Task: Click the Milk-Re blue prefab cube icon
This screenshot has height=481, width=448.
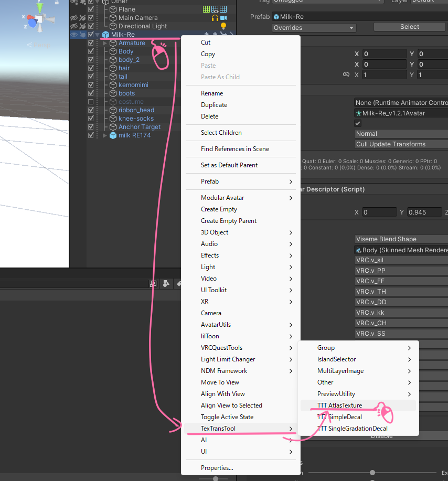Action: [105, 35]
